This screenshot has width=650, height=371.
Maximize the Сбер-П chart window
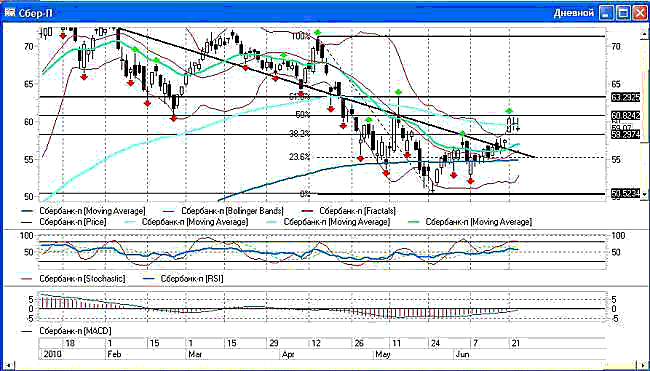tap(623, 13)
